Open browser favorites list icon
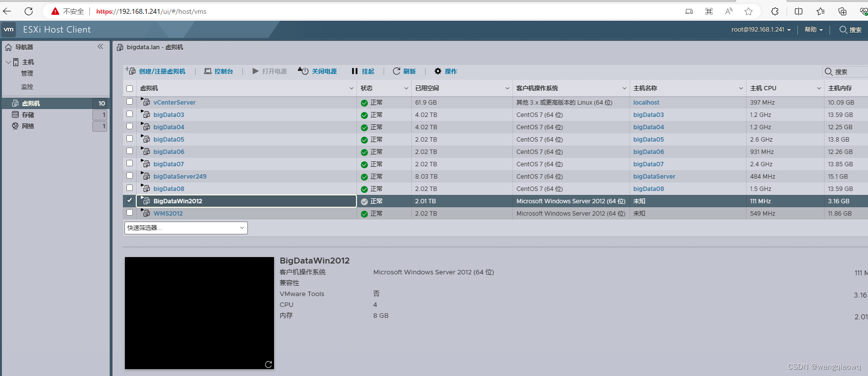868x376 pixels. point(821,11)
